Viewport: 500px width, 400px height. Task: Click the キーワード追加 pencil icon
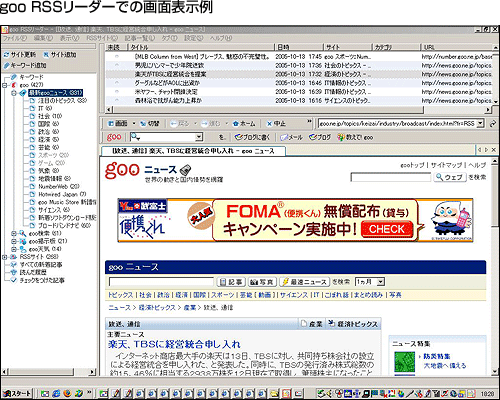coord(7,65)
